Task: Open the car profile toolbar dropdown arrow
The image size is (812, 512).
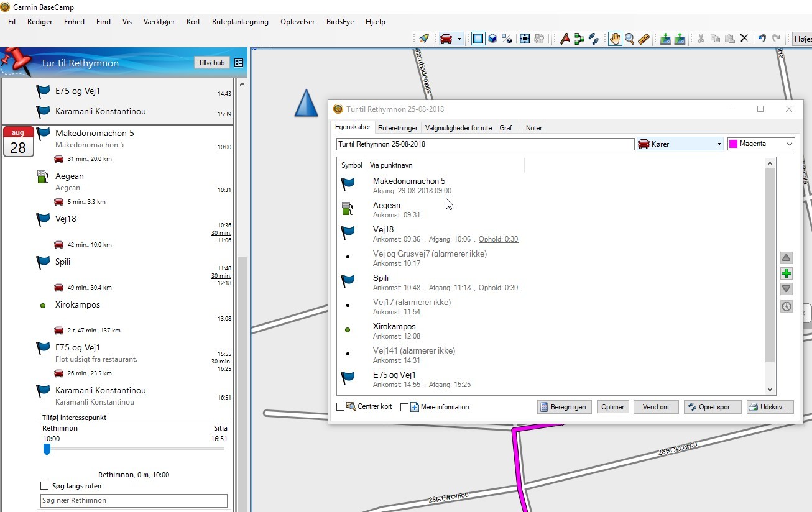Action: click(459, 39)
